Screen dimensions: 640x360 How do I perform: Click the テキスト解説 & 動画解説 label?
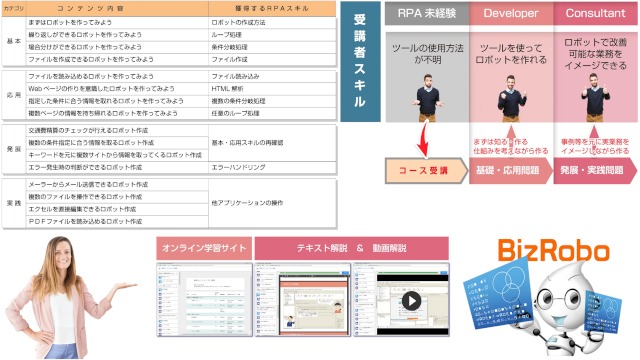click(x=351, y=248)
